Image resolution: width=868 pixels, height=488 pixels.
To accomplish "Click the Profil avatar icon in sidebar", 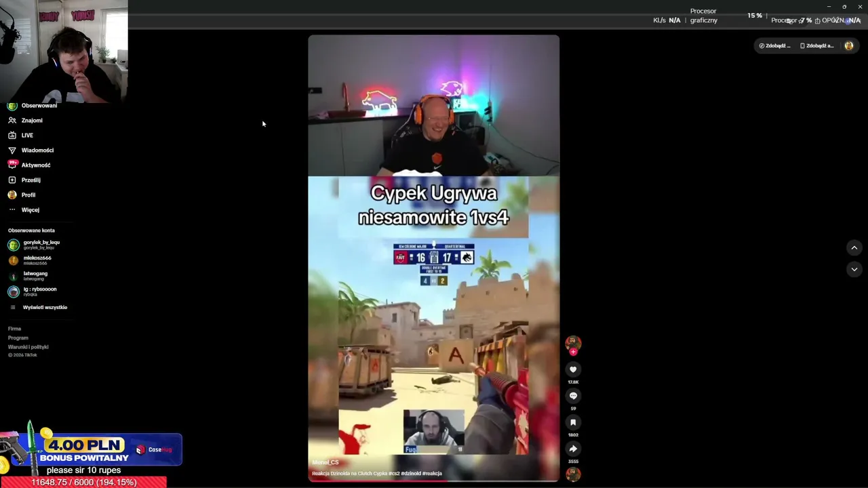I will [12, 195].
